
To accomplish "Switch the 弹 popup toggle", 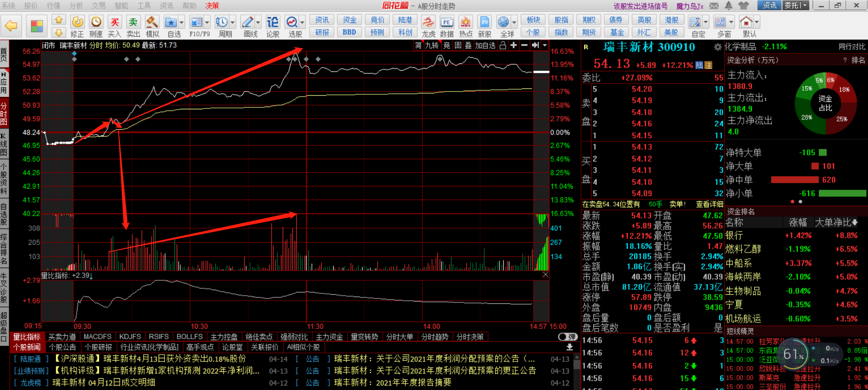I will 567,337.
